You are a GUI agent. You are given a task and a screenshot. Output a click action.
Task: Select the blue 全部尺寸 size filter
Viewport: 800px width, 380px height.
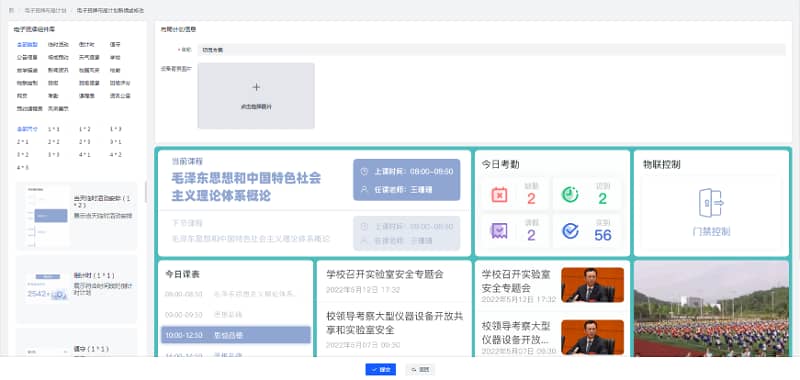tap(27, 129)
